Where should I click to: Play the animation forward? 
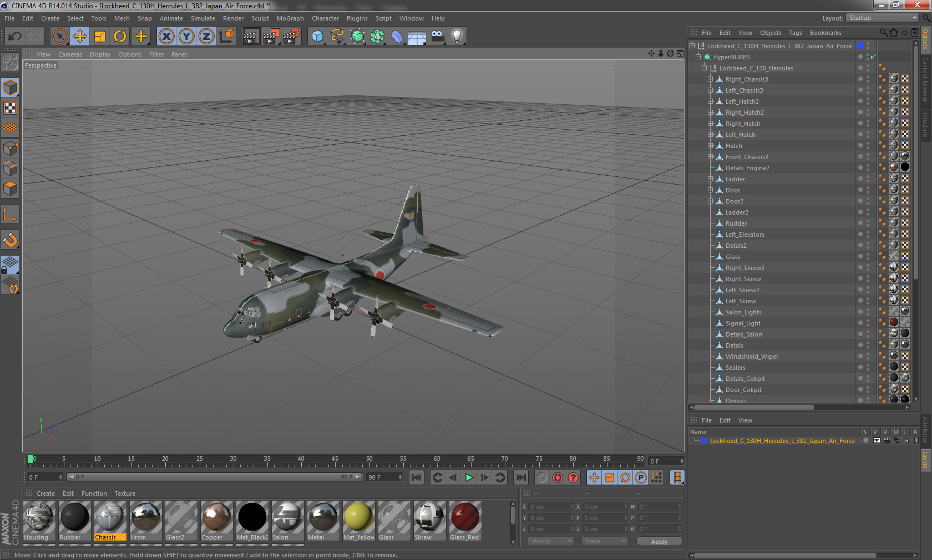click(x=469, y=477)
